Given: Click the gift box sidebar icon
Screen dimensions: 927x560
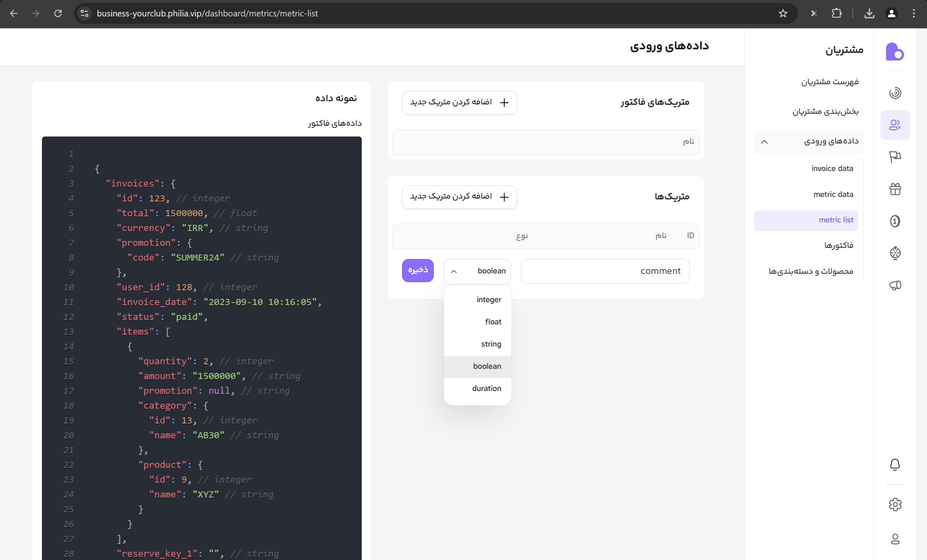Looking at the screenshot, I should [895, 189].
